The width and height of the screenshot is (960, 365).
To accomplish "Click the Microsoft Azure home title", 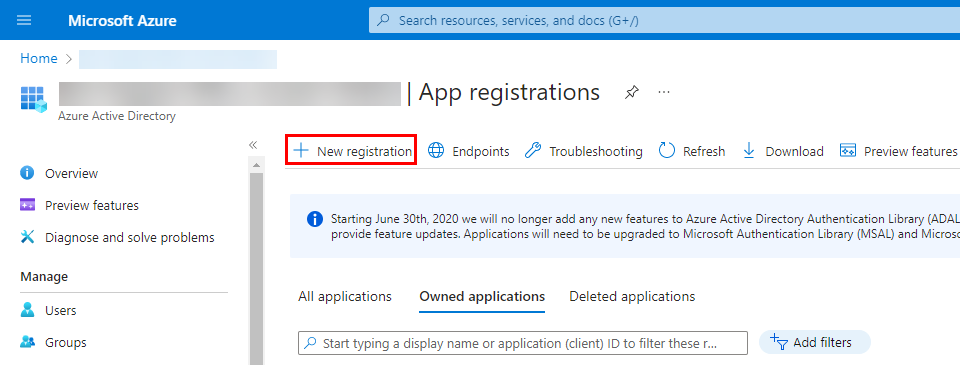I will coord(122,21).
